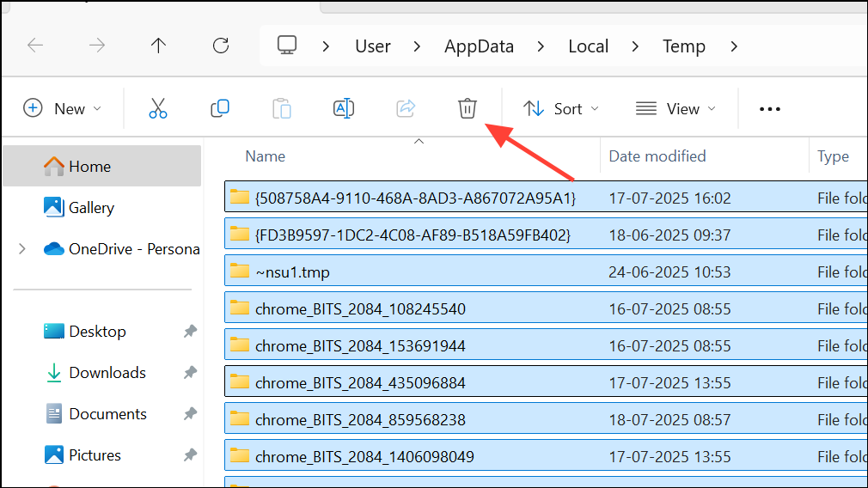This screenshot has width=868, height=488.
Task: Click the See more three-dots icon
Action: point(770,109)
